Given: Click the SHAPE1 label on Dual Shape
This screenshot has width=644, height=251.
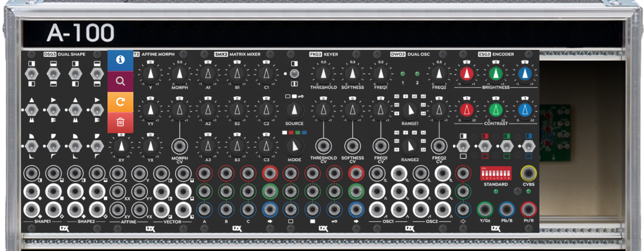Looking at the screenshot, I should 43,222.
